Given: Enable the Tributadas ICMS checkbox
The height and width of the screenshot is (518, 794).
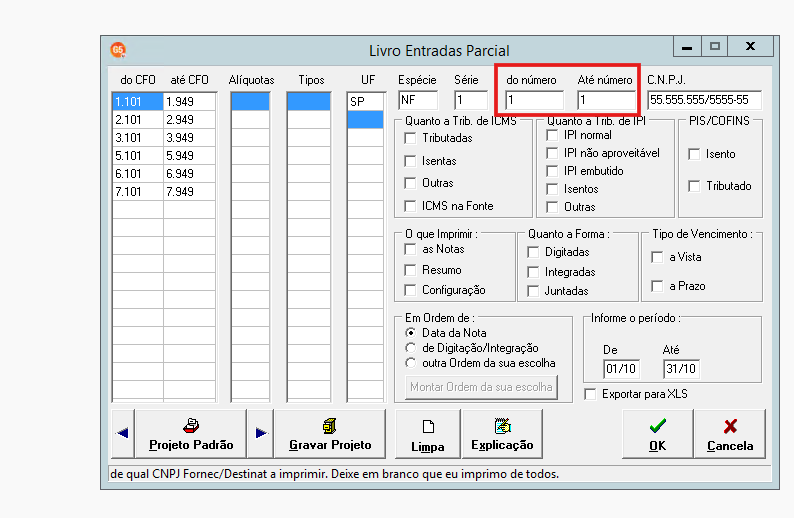Looking at the screenshot, I should coord(410,138).
